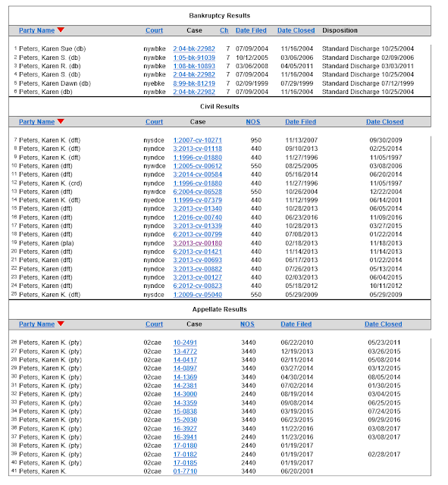Screen dimensions: 448x485
Task: Sort Civil Results by NOS column
Action: coord(252,122)
